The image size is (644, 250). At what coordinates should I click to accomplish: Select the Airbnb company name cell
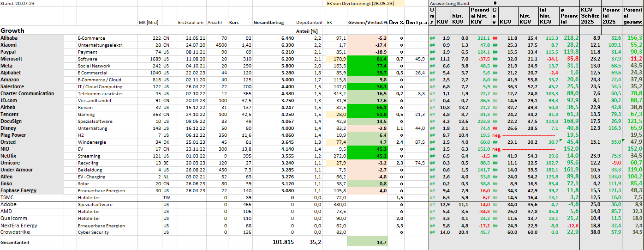(x=32, y=107)
